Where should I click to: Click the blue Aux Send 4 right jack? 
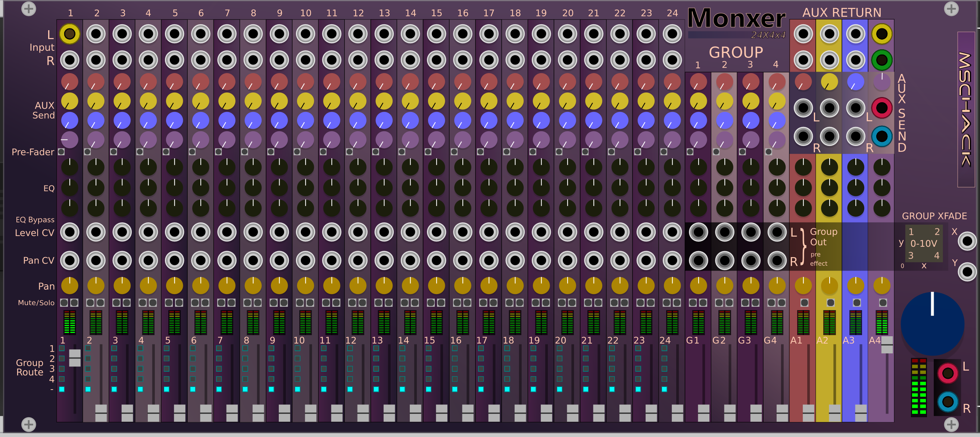point(882,137)
